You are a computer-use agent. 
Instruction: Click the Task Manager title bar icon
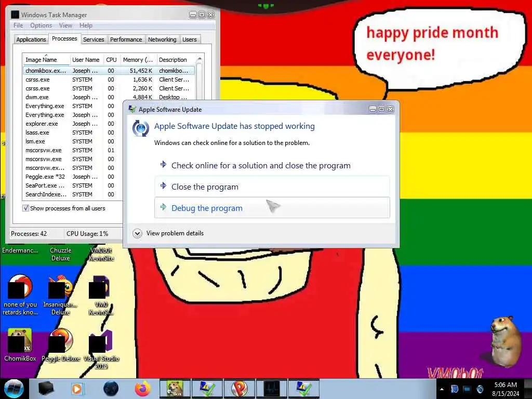(15, 15)
